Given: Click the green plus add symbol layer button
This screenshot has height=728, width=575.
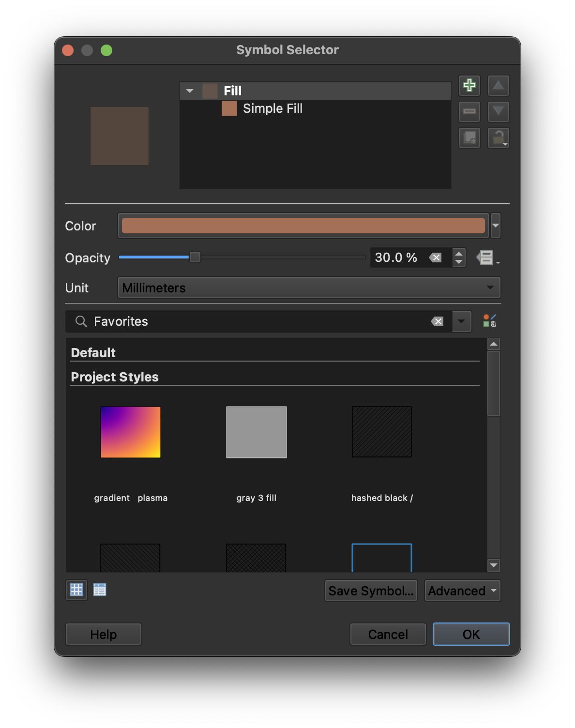Looking at the screenshot, I should pos(469,86).
